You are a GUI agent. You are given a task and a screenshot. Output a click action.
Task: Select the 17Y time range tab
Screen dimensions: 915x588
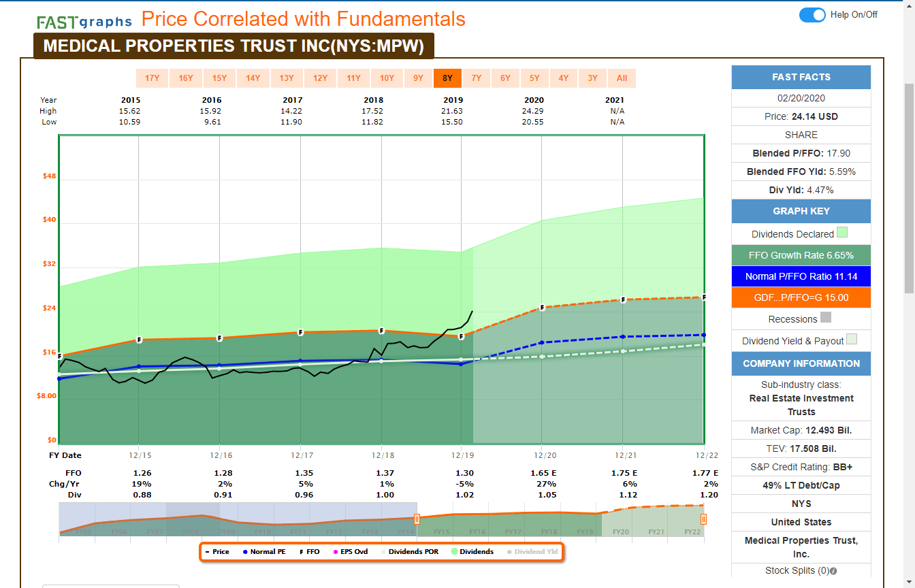(152, 78)
